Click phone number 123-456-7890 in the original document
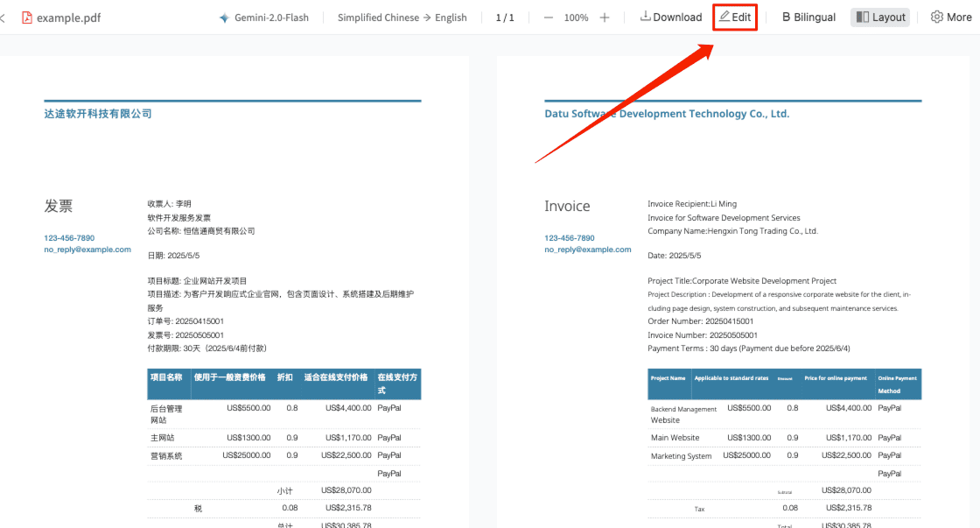This screenshot has height=528, width=980. click(x=69, y=238)
